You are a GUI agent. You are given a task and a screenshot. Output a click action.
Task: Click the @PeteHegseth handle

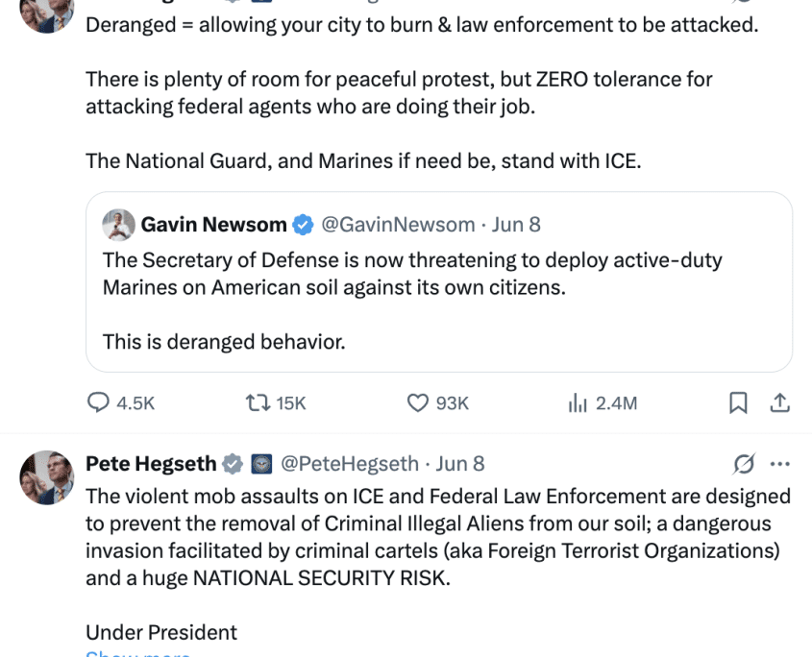pos(350,464)
